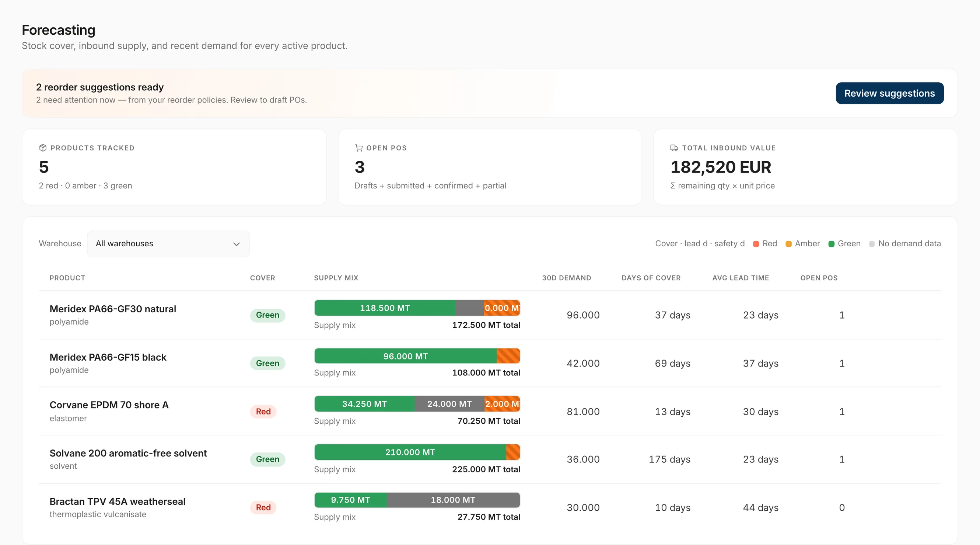
Task: Click the 24.000 MT gray supply segment
Action: [449, 404]
